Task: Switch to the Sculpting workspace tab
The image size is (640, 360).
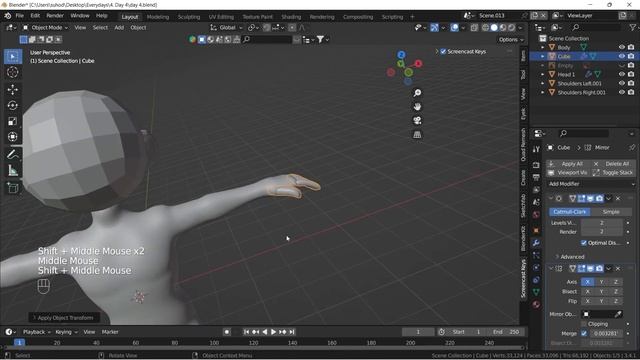Action: coord(189,17)
